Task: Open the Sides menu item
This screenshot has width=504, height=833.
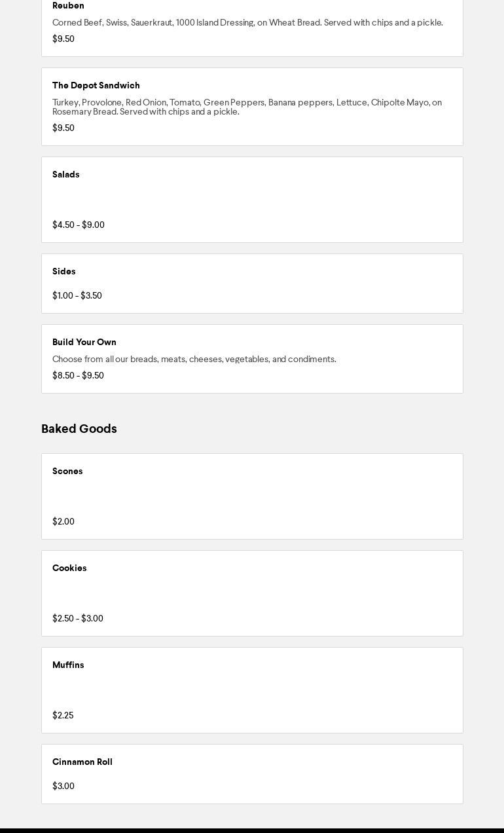Action: pos(64,272)
